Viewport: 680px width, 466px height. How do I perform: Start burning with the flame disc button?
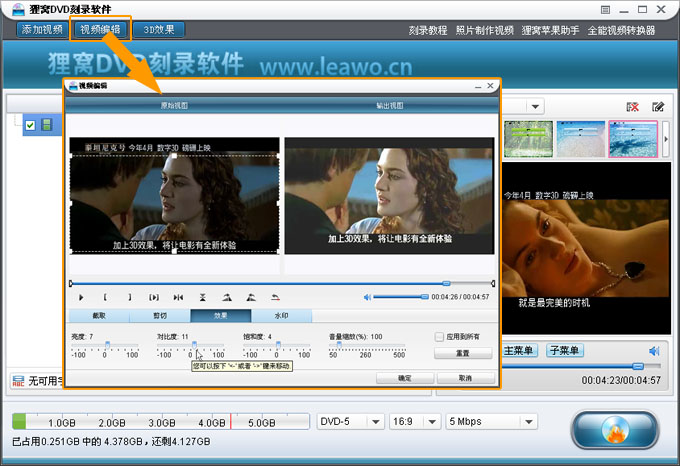615,430
